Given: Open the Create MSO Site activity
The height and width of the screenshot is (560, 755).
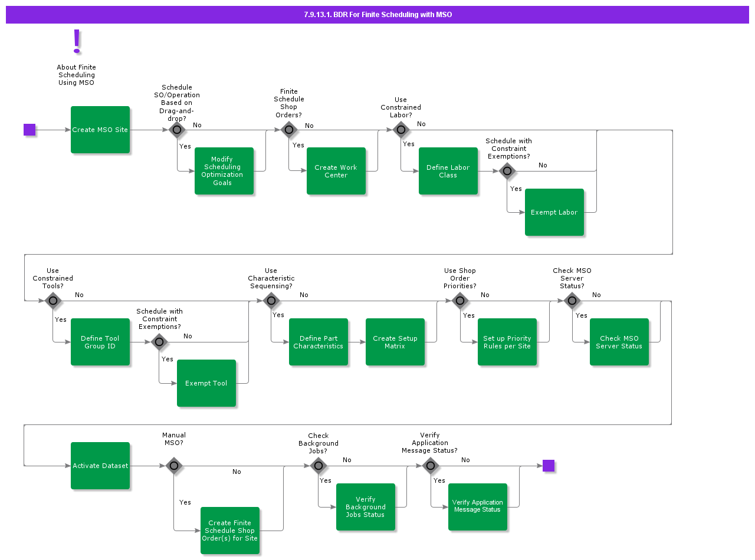Looking at the screenshot, I should tap(100, 130).
